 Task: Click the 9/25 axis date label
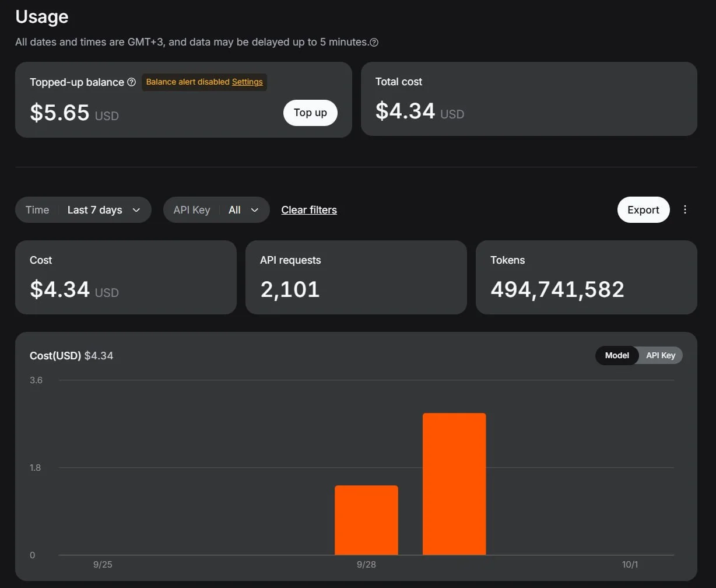103,565
